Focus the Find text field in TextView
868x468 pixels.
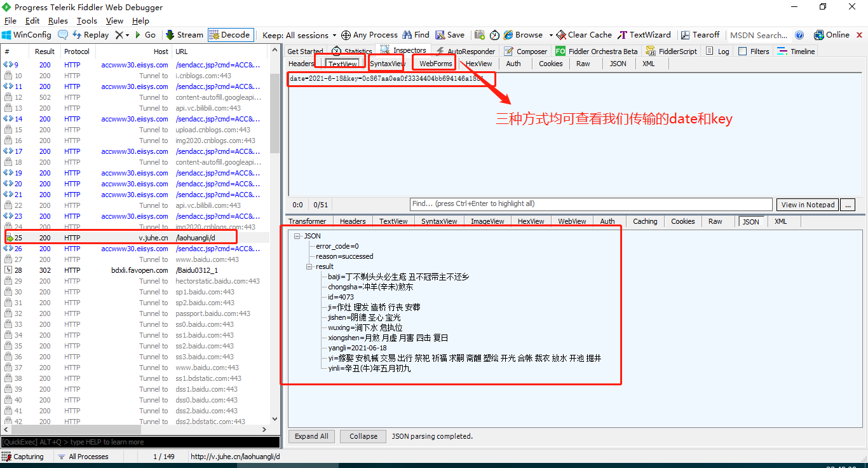point(591,203)
